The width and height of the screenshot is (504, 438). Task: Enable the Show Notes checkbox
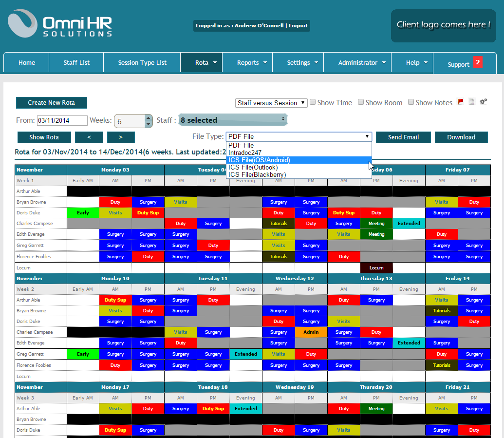coord(411,102)
